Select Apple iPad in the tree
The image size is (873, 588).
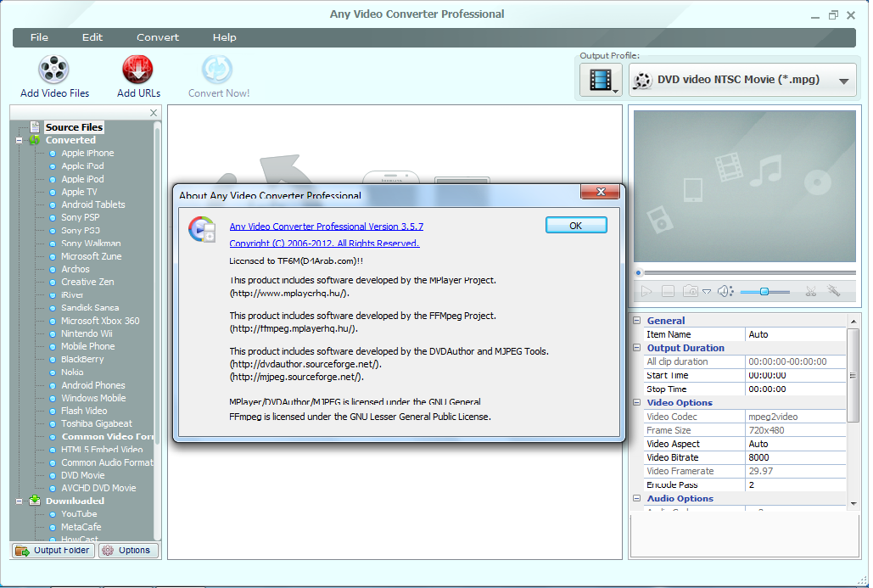pyautogui.click(x=82, y=166)
